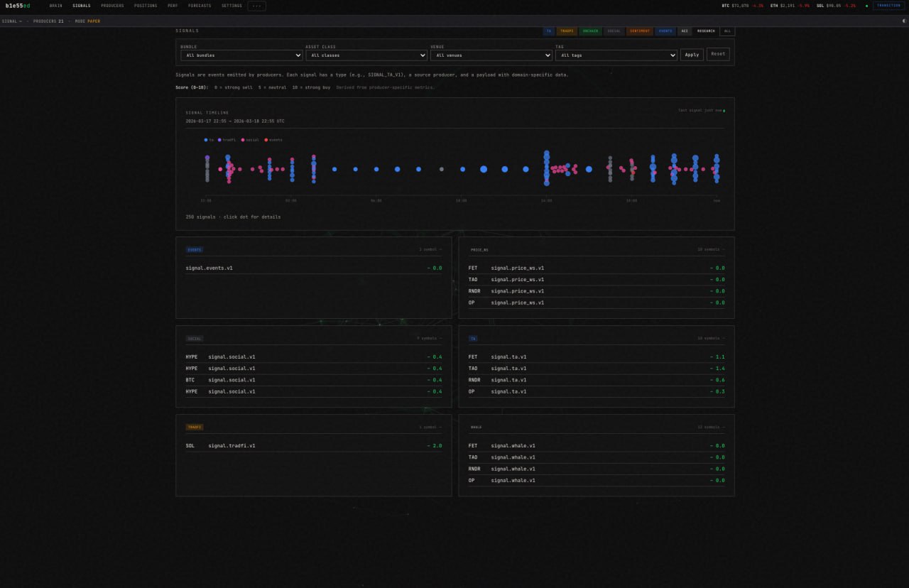Click PRODUCERS 21 in the status bar
The width and height of the screenshot is (909, 588).
click(x=48, y=21)
